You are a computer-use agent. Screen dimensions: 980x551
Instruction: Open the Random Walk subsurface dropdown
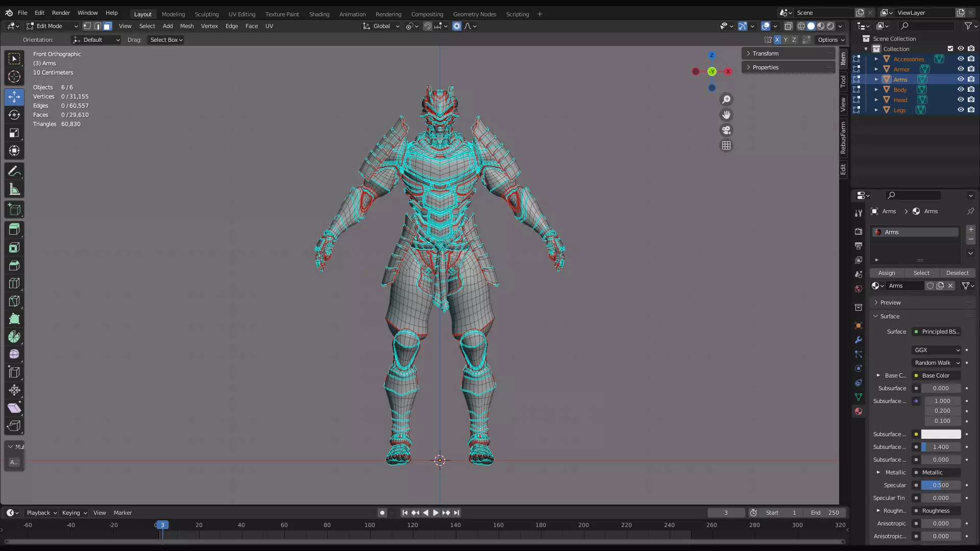[x=937, y=363]
